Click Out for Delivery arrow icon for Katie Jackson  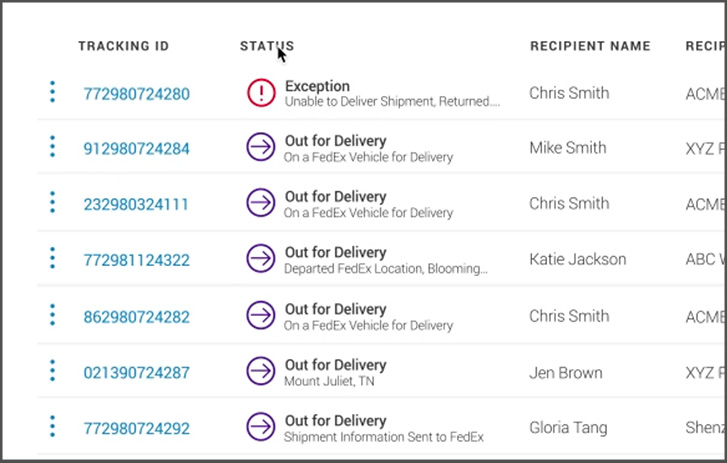pos(261,259)
